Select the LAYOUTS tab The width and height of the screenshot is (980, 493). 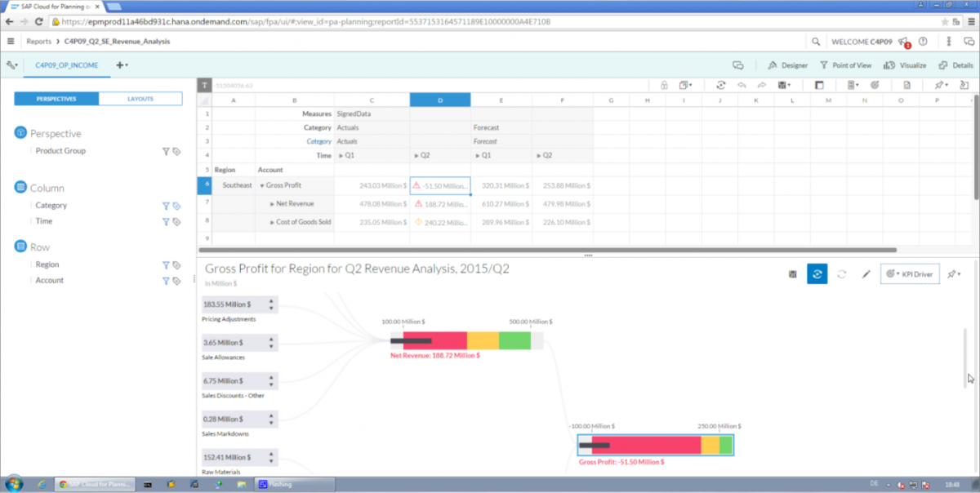coord(140,99)
